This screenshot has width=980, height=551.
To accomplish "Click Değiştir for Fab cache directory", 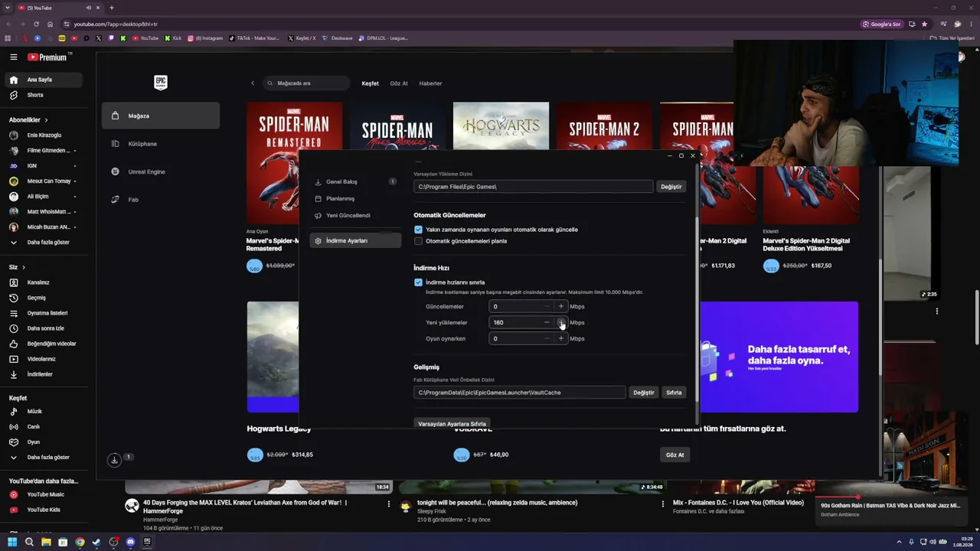I will click(x=643, y=393).
